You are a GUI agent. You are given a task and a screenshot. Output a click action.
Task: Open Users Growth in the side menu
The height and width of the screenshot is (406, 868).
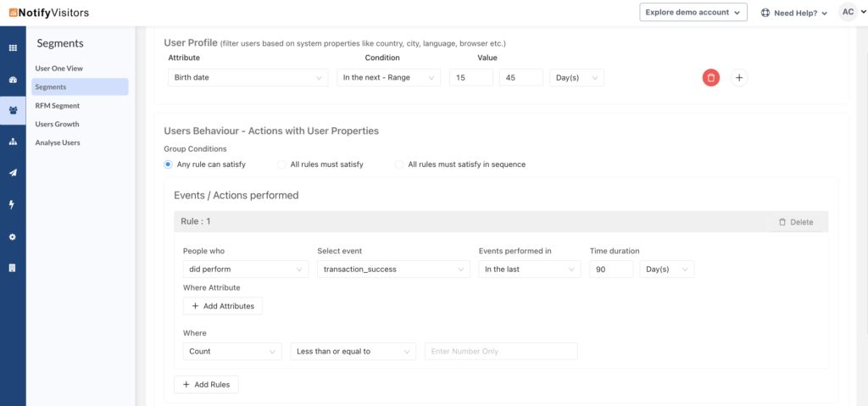[58, 125]
